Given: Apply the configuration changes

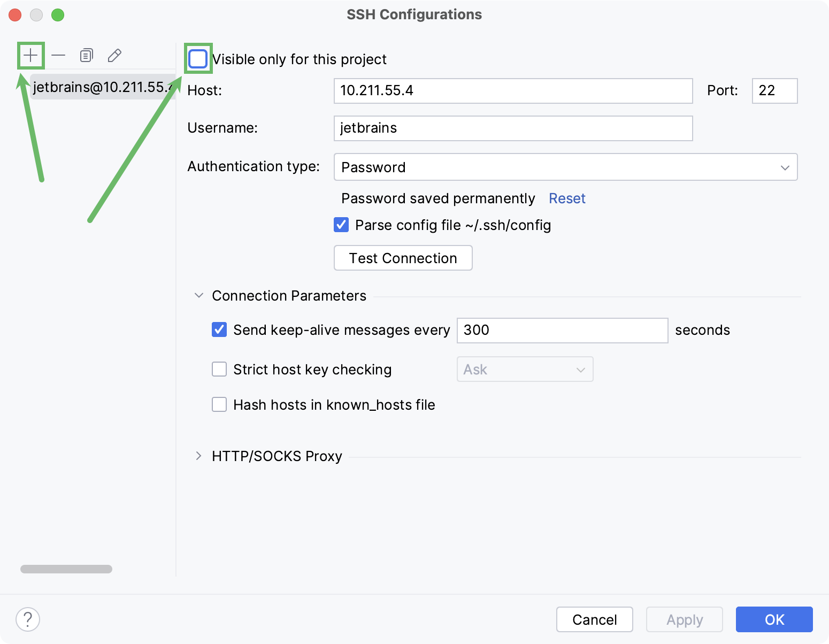Looking at the screenshot, I should point(684,619).
